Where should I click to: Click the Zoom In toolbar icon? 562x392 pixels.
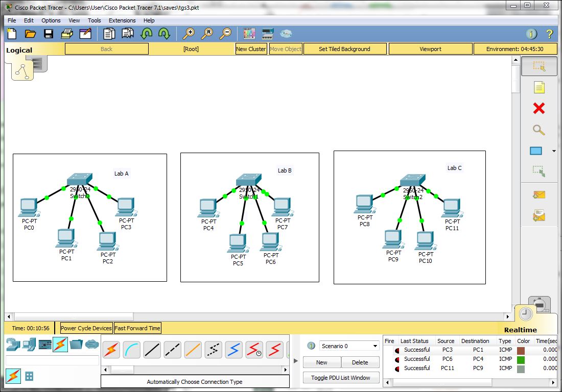click(189, 33)
